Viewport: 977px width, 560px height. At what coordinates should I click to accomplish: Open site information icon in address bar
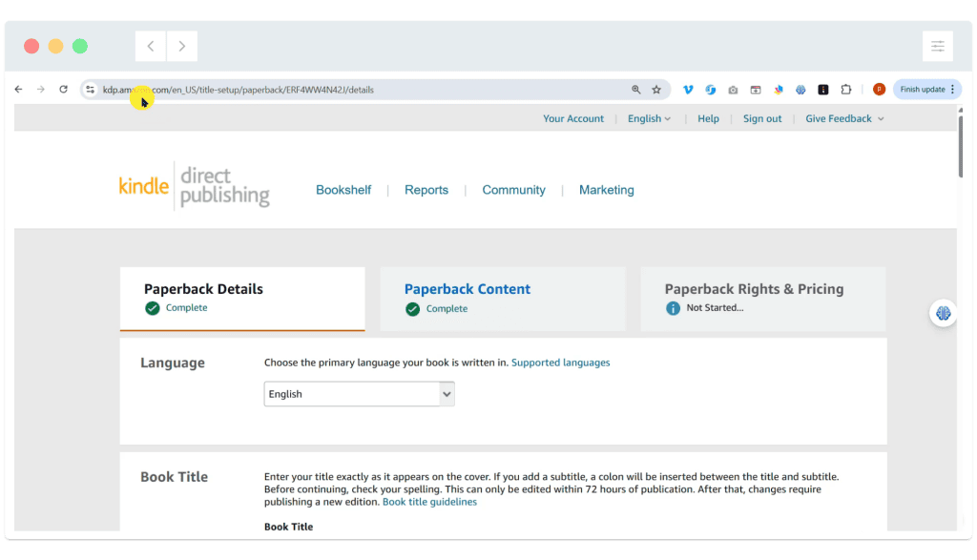tap(91, 90)
